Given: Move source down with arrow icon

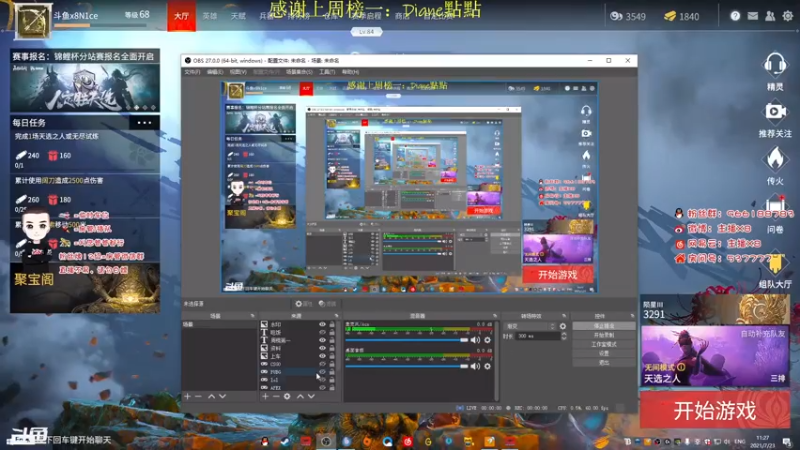Looking at the screenshot, I should click(x=311, y=396).
